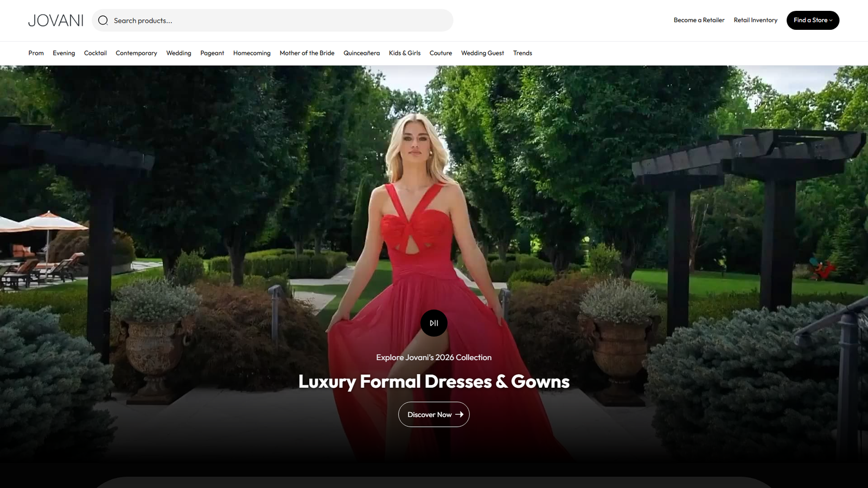Click the JOVANI logo

click(x=56, y=20)
